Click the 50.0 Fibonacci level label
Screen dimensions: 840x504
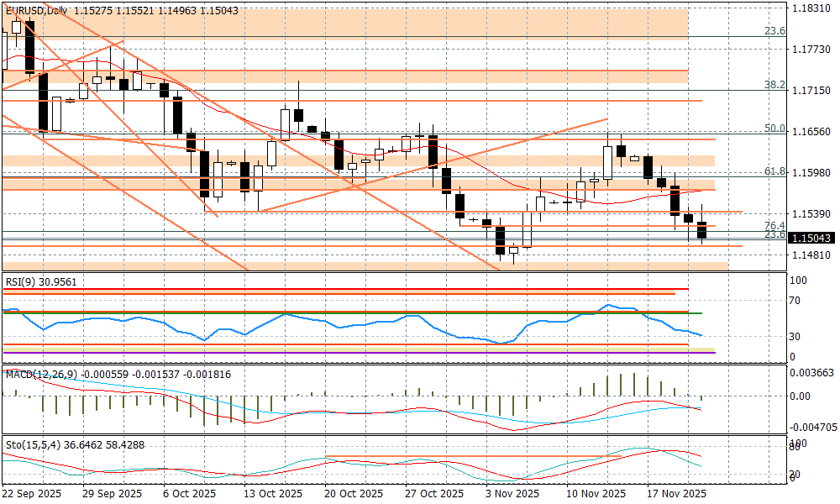pos(774,129)
